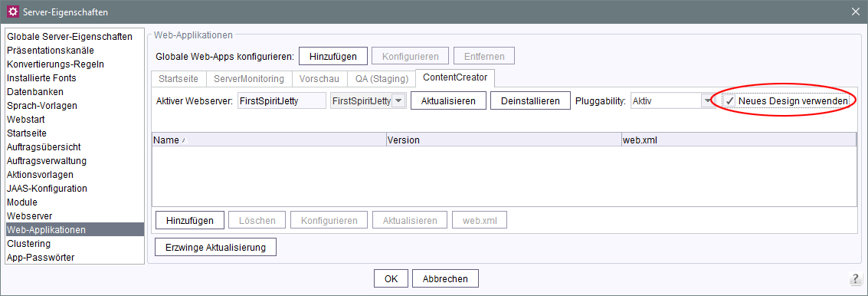The width and height of the screenshot is (868, 296).
Task: Click the web.xml column header
Action: pos(739,140)
